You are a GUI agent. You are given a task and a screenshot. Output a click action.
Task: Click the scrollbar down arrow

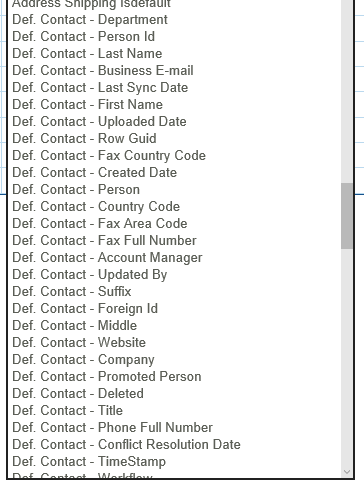click(347, 472)
